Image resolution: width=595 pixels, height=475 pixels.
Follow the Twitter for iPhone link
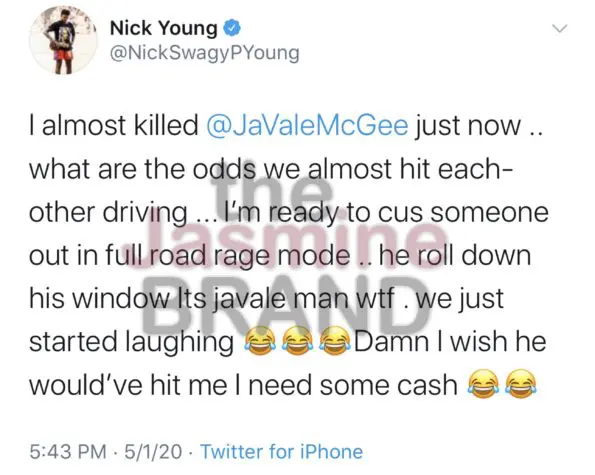click(x=282, y=451)
